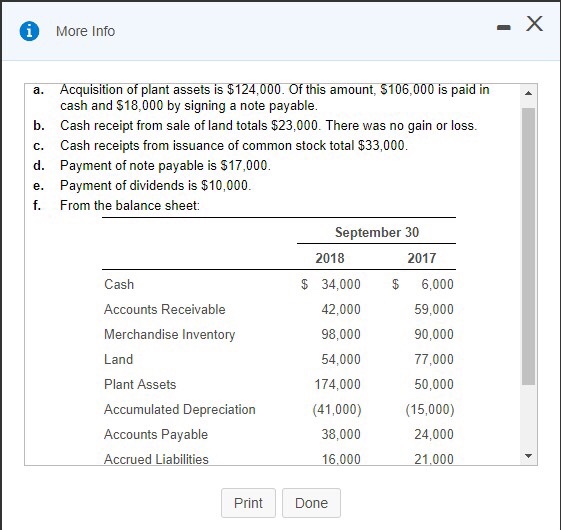The height and width of the screenshot is (530, 561).
Task: Minimize the More Info dialog
Action: click(504, 27)
